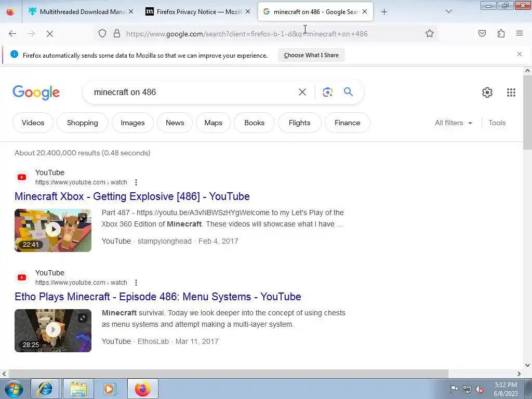
Task: Click Firefox icon in the taskbar
Action: pos(142,389)
